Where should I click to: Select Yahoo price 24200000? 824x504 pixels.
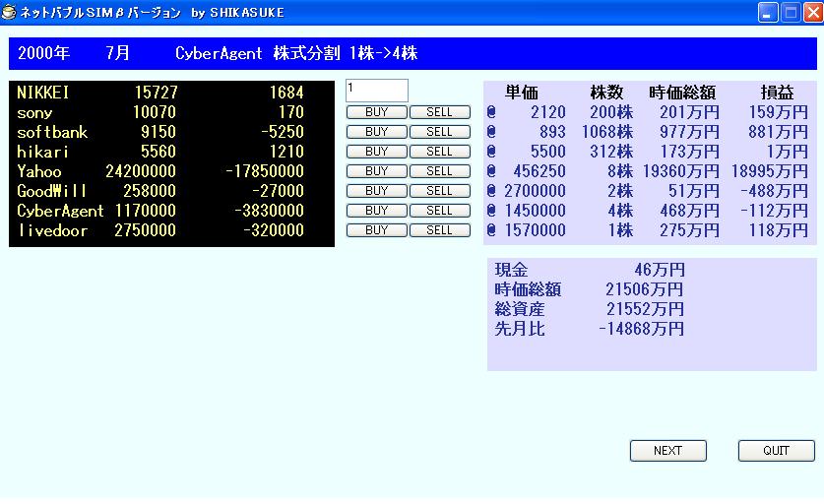tap(141, 171)
